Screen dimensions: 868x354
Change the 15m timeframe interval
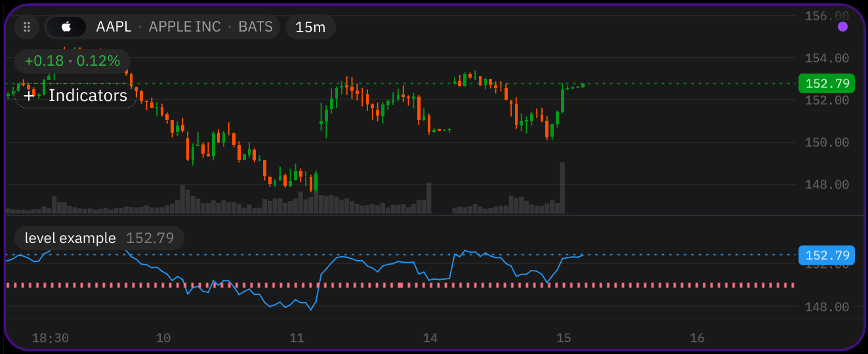tap(310, 27)
